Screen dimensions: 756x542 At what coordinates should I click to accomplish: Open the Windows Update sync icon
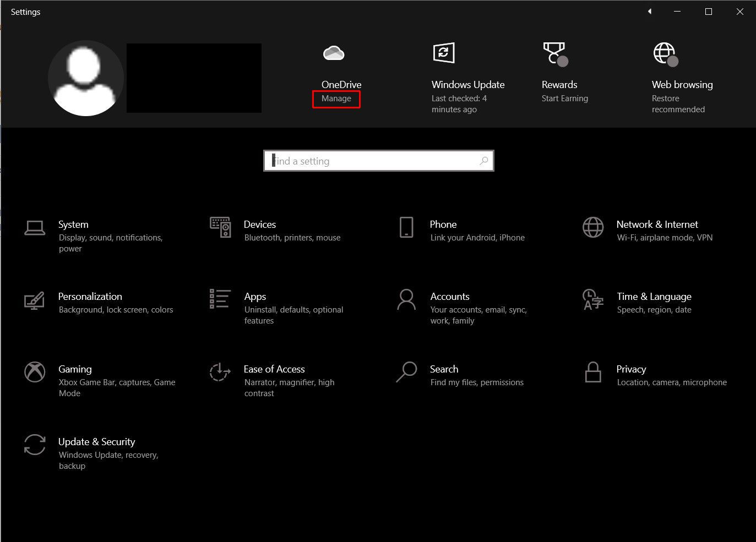pos(444,53)
